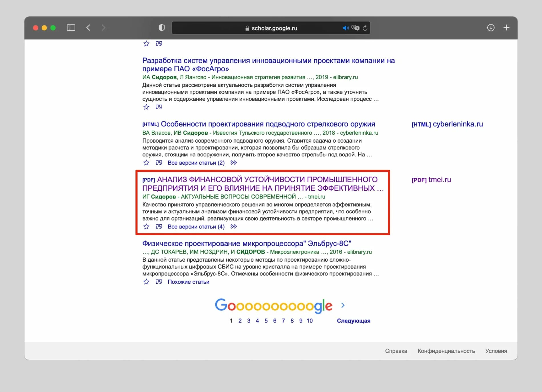Screen dimensions: 542x392
Task: Open a new tab with plus button
Action: point(506,28)
